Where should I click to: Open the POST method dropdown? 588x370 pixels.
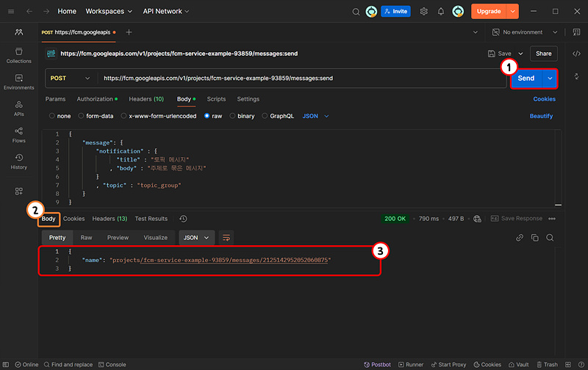(70, 79)
